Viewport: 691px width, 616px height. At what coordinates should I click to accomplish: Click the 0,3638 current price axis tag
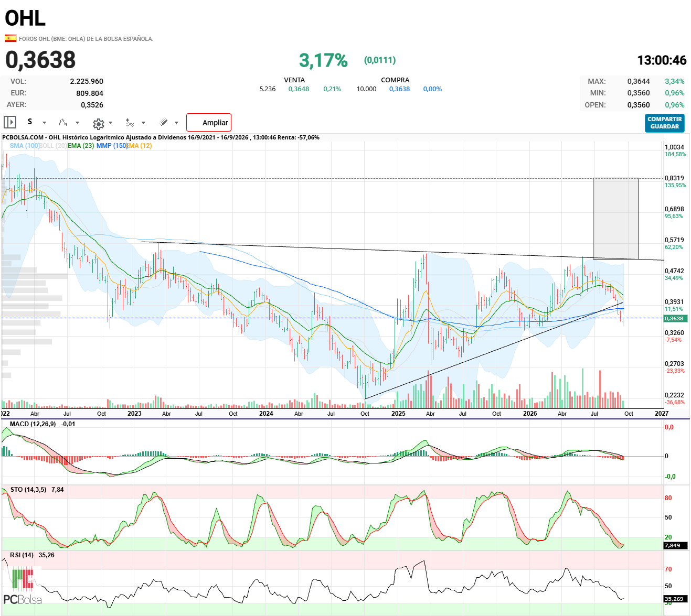[x=674, y=318]
